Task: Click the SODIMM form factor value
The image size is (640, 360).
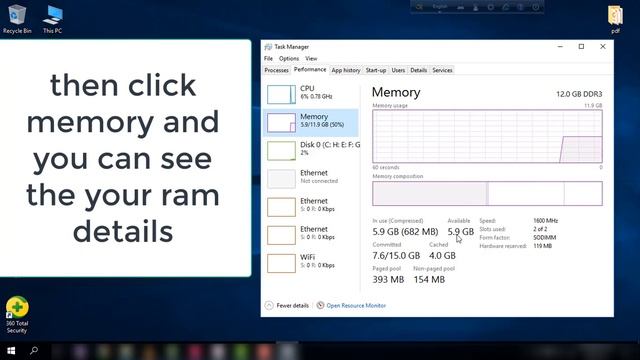Action: pyautogui.click(x=544, y=237)
